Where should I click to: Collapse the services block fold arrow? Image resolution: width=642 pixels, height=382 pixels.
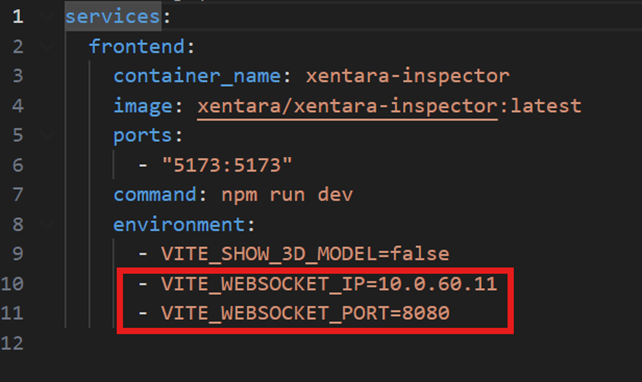48,17
